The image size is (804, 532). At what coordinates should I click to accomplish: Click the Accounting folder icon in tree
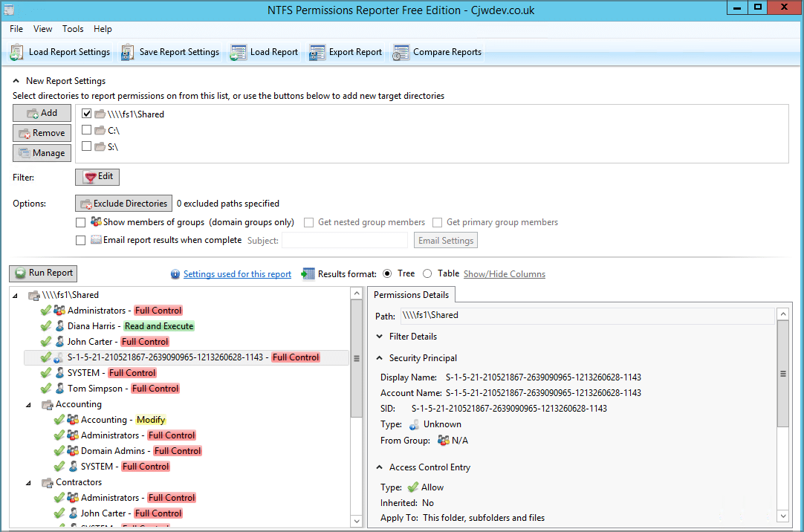click(x=47, y=404)
